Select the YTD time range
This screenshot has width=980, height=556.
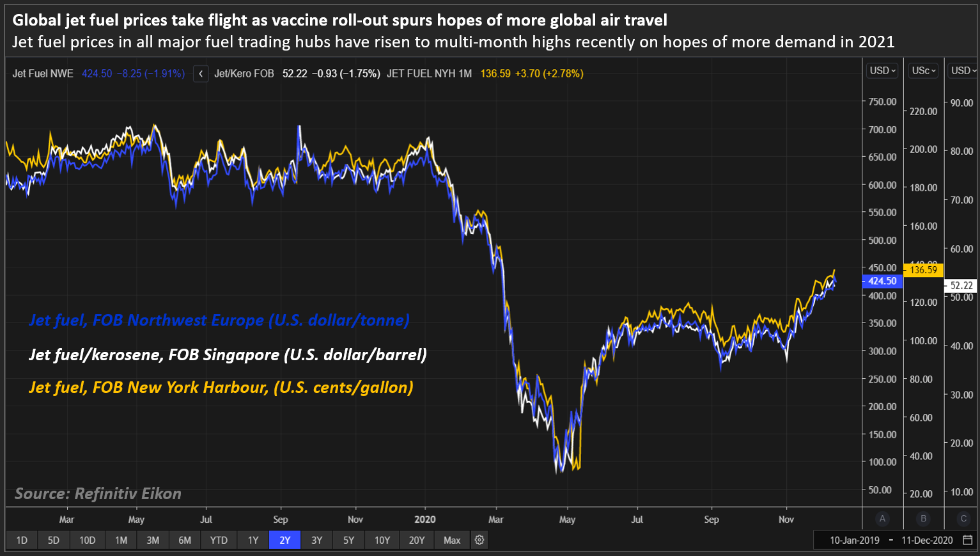pos(219,540)
